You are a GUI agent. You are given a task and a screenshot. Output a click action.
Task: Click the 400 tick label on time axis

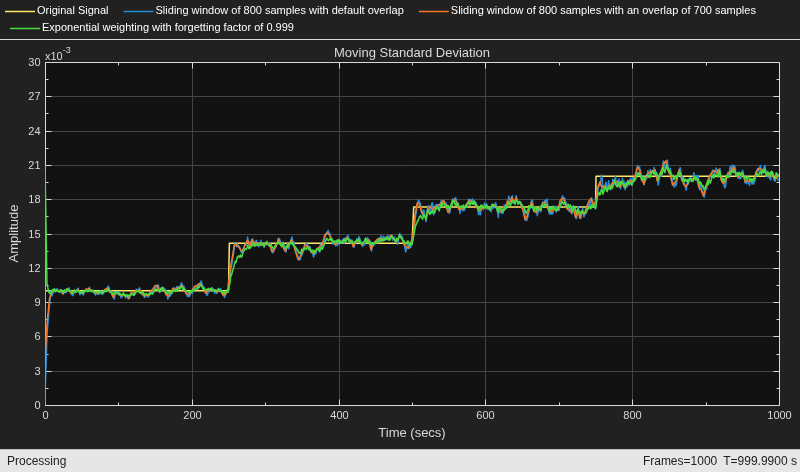click(x=339, y=415)
